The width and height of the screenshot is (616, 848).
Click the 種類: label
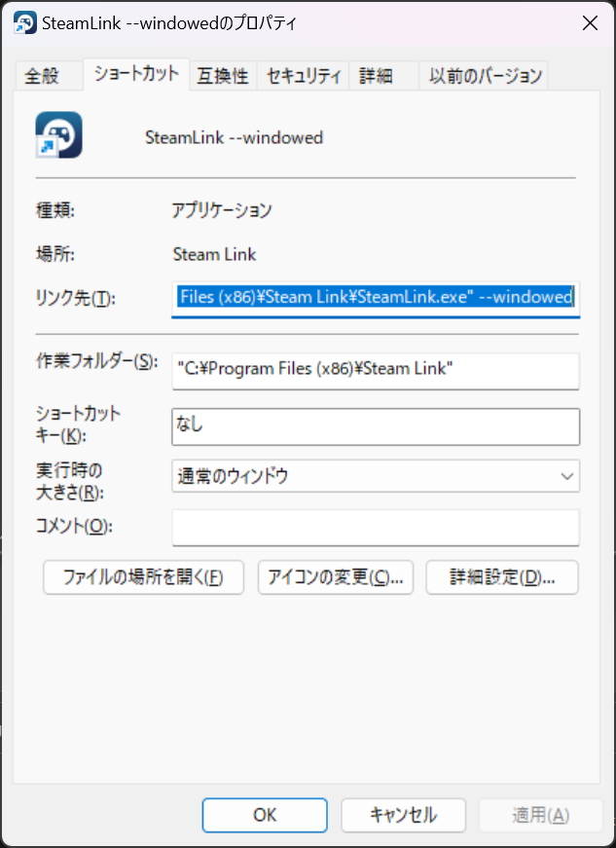pos(55,210)
